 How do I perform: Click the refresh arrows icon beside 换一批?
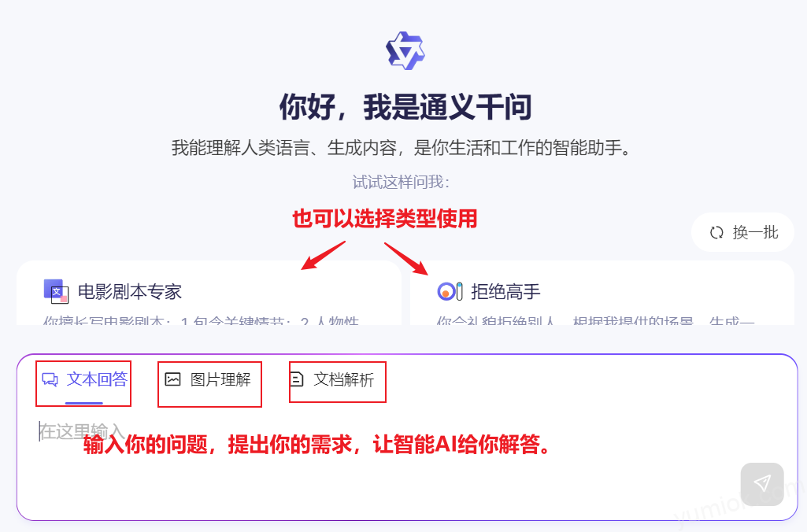[716, 233]
